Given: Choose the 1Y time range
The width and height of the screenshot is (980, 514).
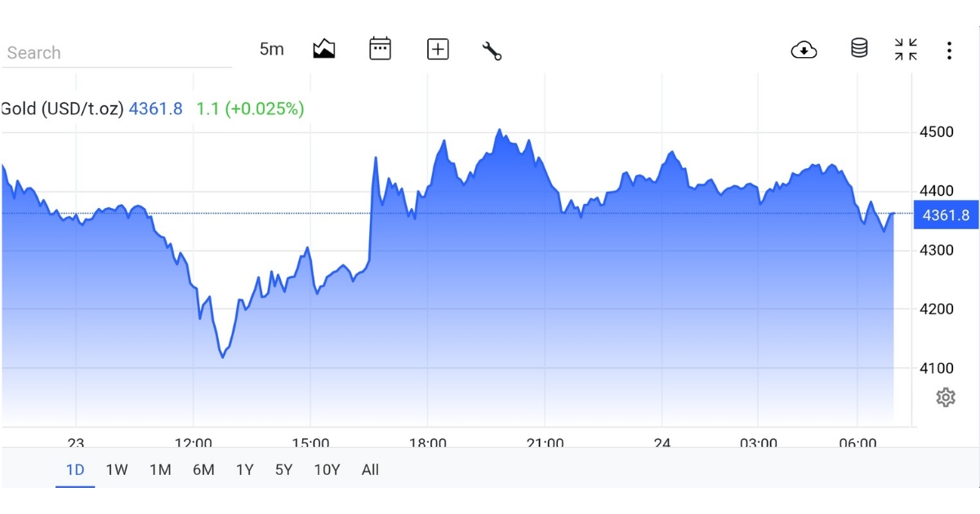Looking at the screenshot, I should click(x=244, y=470).
